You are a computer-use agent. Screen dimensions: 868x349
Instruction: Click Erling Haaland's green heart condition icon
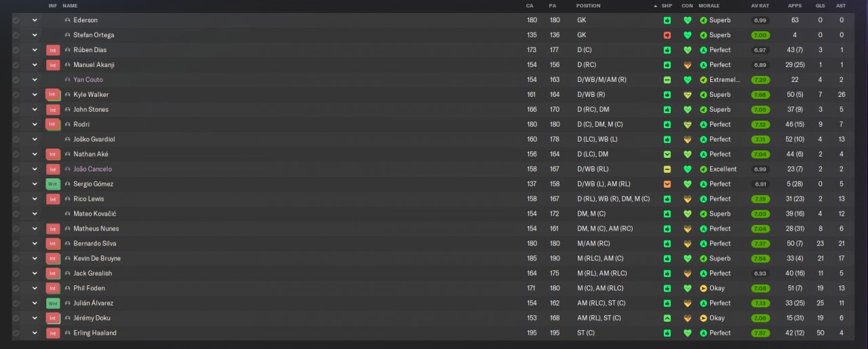pos(687,333)
